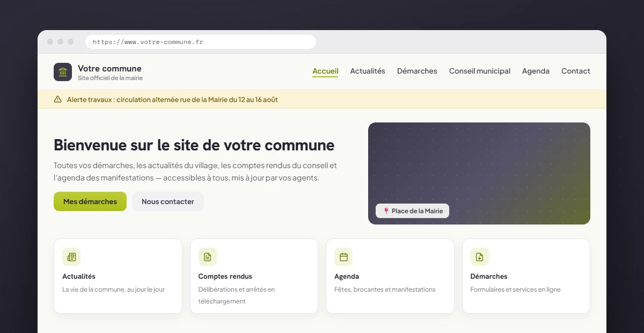The height and width of the screenshot is (333, 644).
Task: Click the Nous contacter button
Action: [168, 201]
